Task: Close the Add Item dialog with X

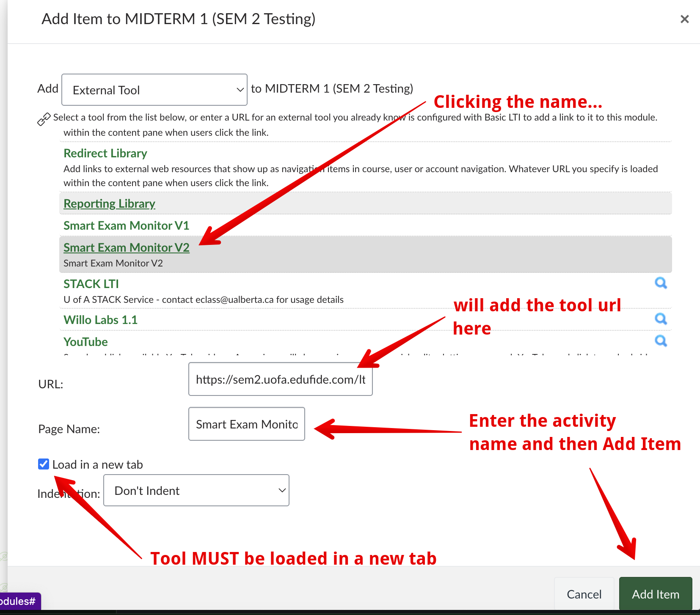Action: [684, 19]
